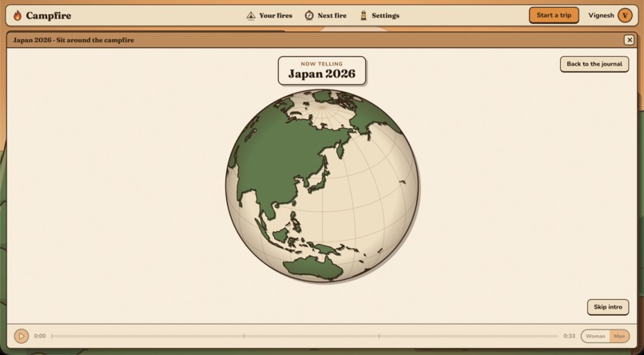Open the Your fires menu item

pos(269,16)
